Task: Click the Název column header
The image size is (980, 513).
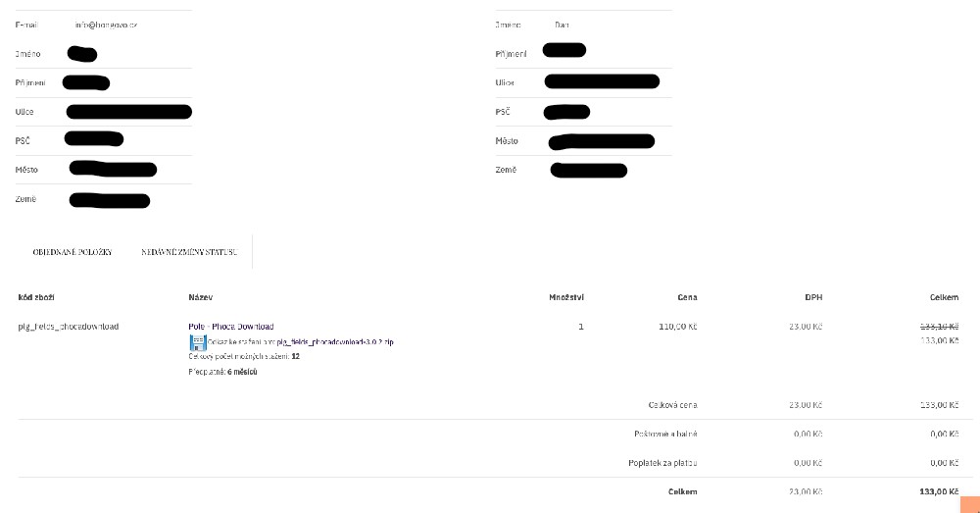Action: point(200,296)
